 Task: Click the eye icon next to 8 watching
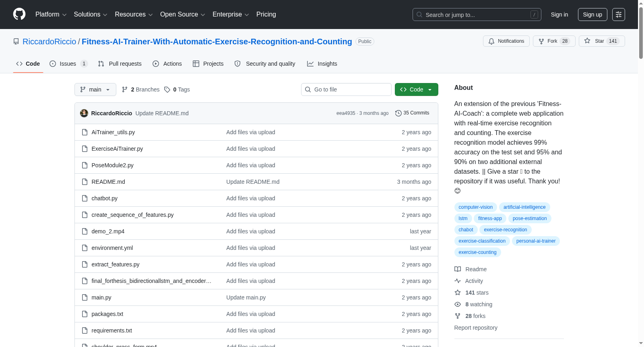tap(458, 304)
